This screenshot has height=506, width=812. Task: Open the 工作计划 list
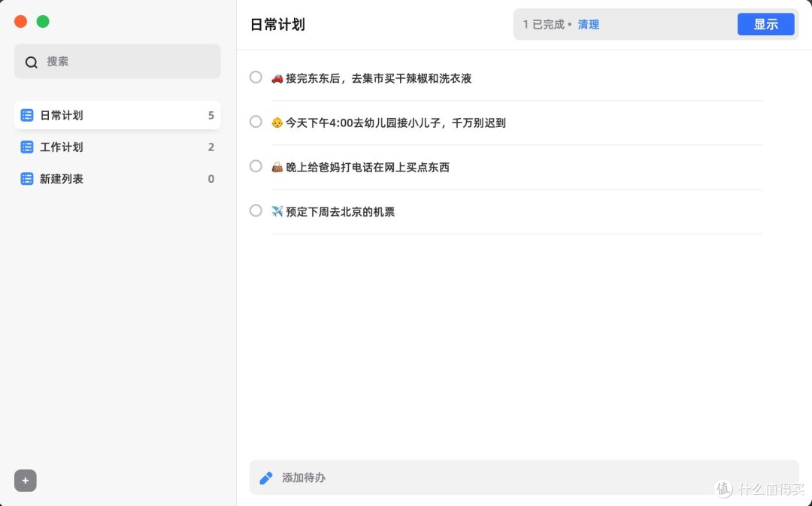[x=117, y=147]
